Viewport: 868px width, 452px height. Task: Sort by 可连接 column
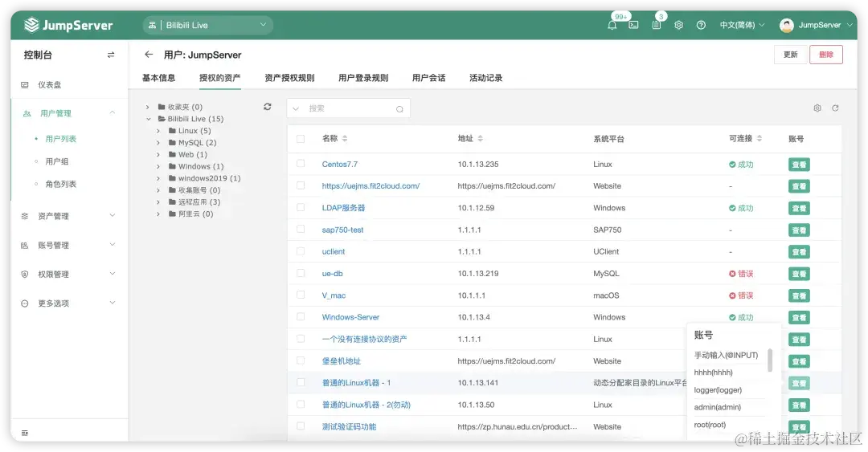tap(759, 138)
